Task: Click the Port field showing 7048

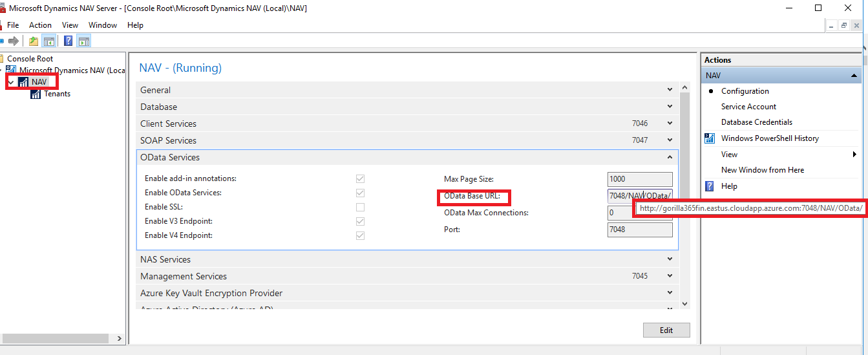Action: point(640,230)
